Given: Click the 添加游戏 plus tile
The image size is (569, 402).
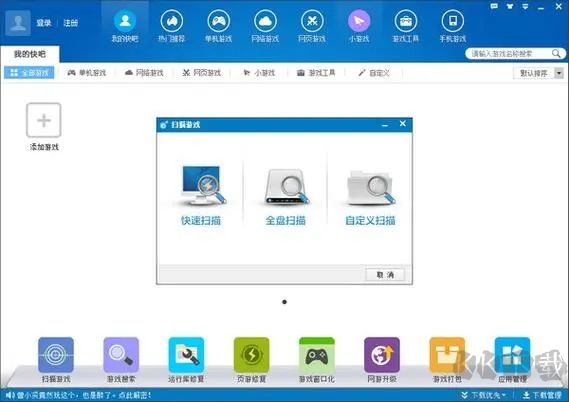Looking at the screenshot, I should click(44, 120).
